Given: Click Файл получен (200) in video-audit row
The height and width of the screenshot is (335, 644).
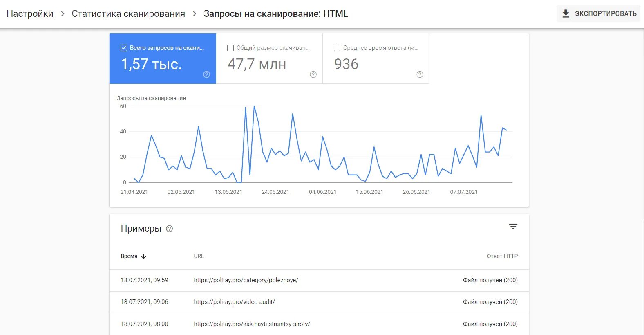Looking at the screenshot, I should [490, 302].
